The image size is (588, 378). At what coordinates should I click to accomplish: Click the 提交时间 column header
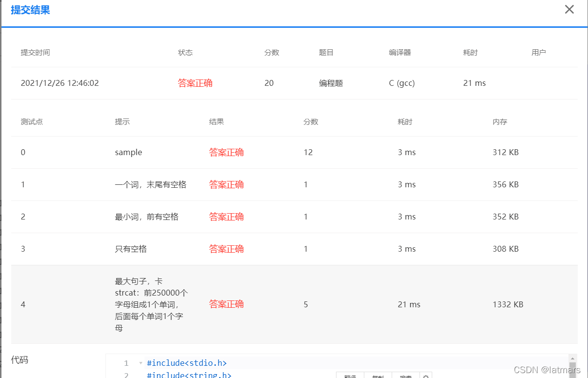click(x=35, y=53)
